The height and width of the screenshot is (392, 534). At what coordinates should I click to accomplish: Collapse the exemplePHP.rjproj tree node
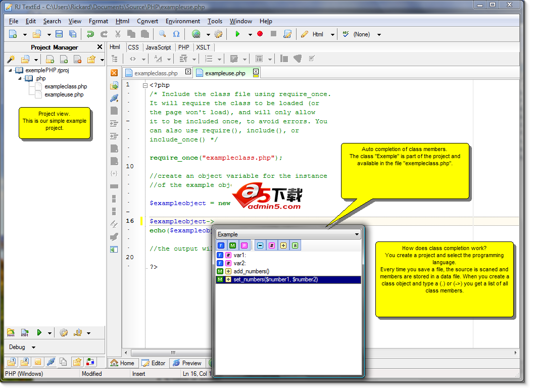(x=11, y=70)
